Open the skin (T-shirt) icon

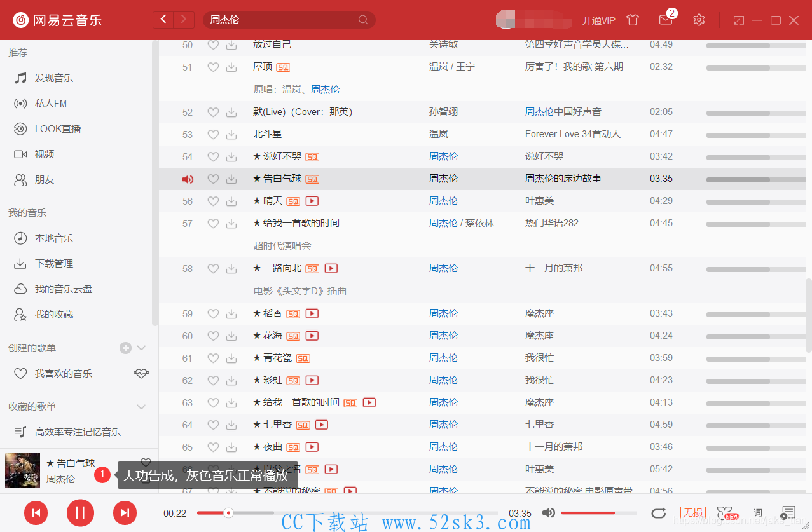tap(632, 20)
